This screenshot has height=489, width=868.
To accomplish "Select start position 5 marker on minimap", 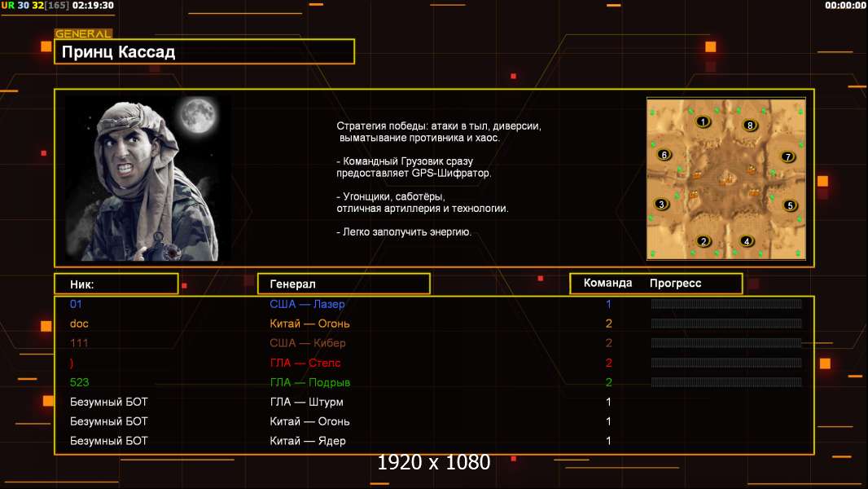I will point(789,205).
